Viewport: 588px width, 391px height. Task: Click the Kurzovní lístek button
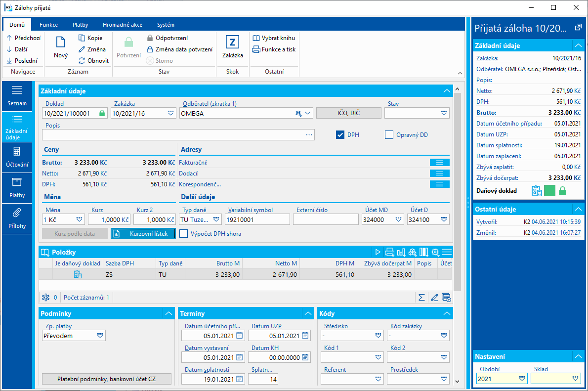[143, 234]
